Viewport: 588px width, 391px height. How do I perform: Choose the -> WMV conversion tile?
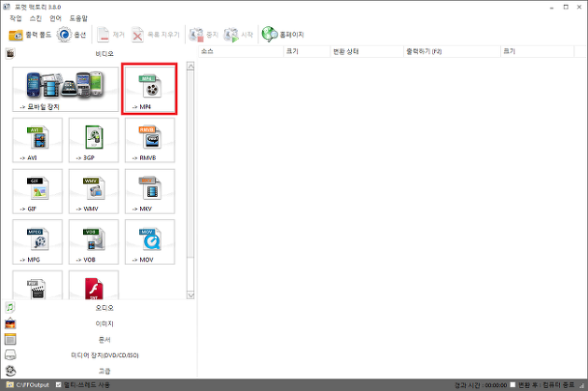93,191
